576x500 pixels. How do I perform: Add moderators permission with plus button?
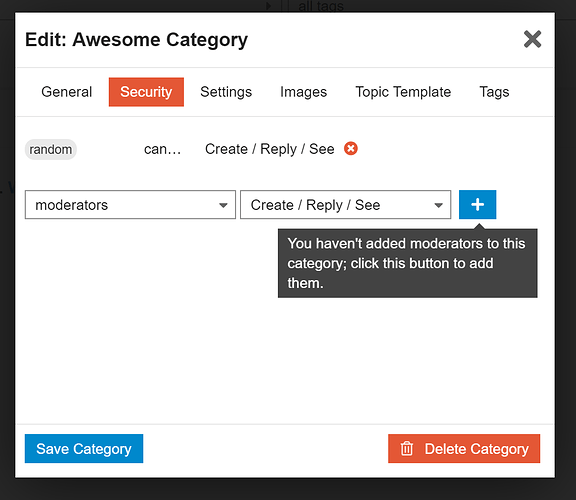(477, 205)
